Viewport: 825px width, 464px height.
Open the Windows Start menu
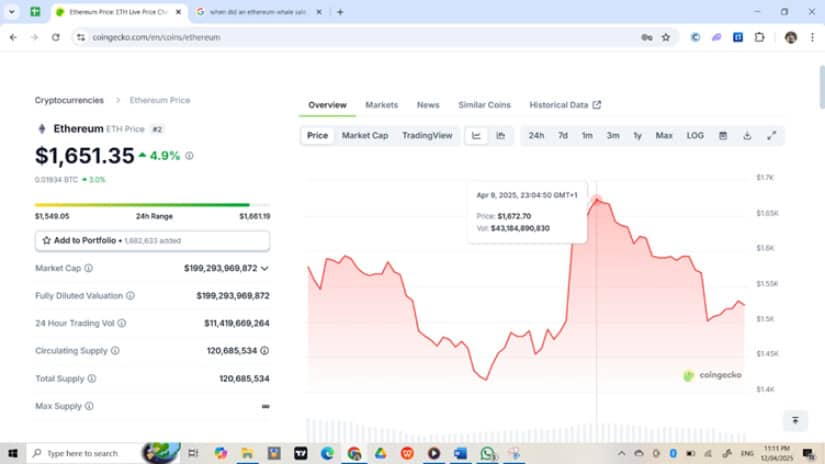tap(13, 453)
